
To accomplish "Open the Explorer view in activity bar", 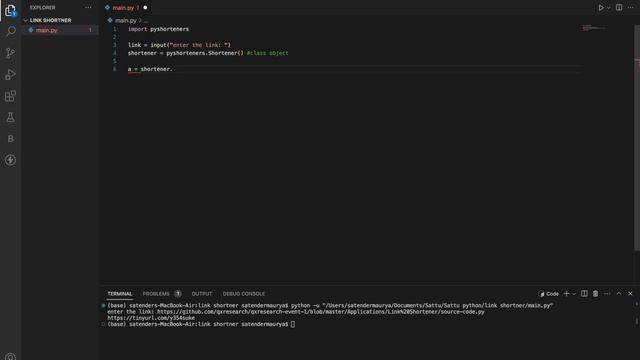I will pos(10,10).
